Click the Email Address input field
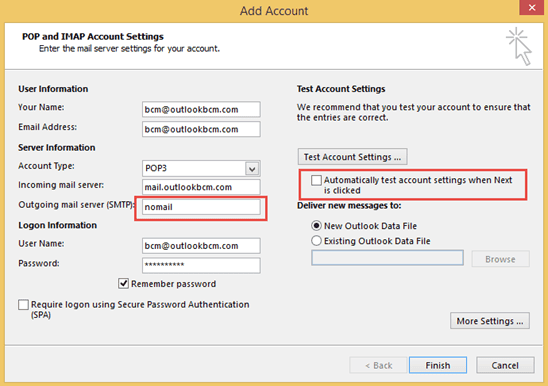 point(201,129)
